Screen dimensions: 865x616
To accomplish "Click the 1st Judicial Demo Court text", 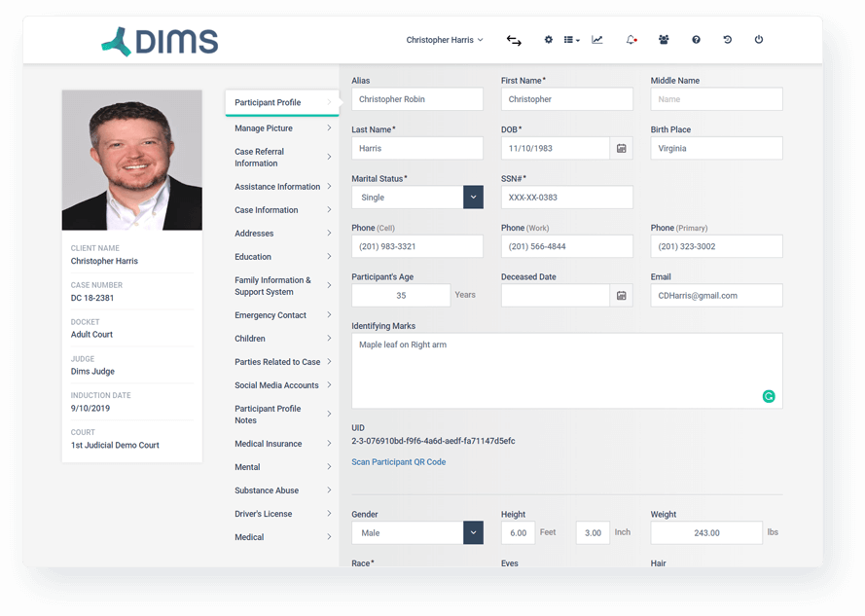I will tap(115, 446).
